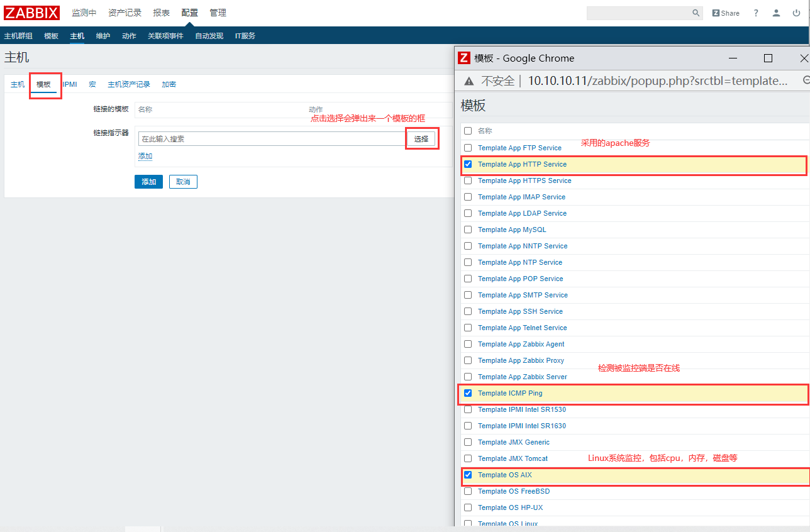Minimize the popup Chrome window
810x532 pixels.
pos(733,58)
